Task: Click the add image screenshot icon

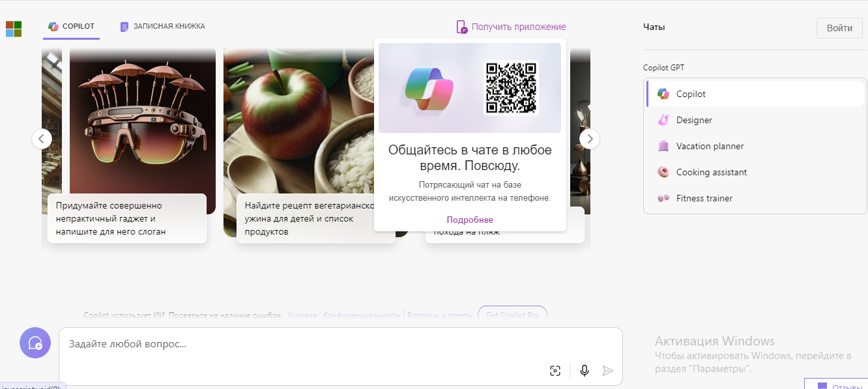Action: coord(555,371)
